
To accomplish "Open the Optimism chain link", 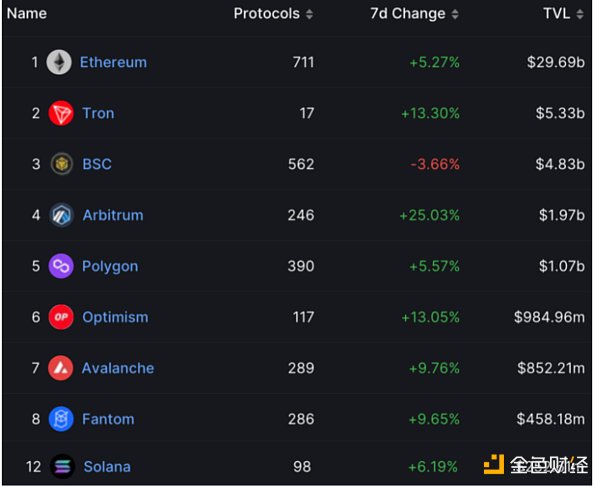I will pyautogui.click(x=115, y=317).
